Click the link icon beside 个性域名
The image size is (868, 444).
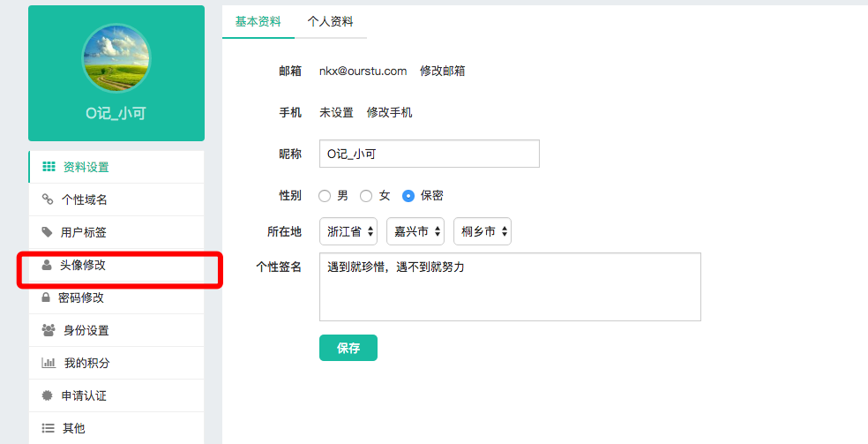pyautogui.click(x=48, y=199)
